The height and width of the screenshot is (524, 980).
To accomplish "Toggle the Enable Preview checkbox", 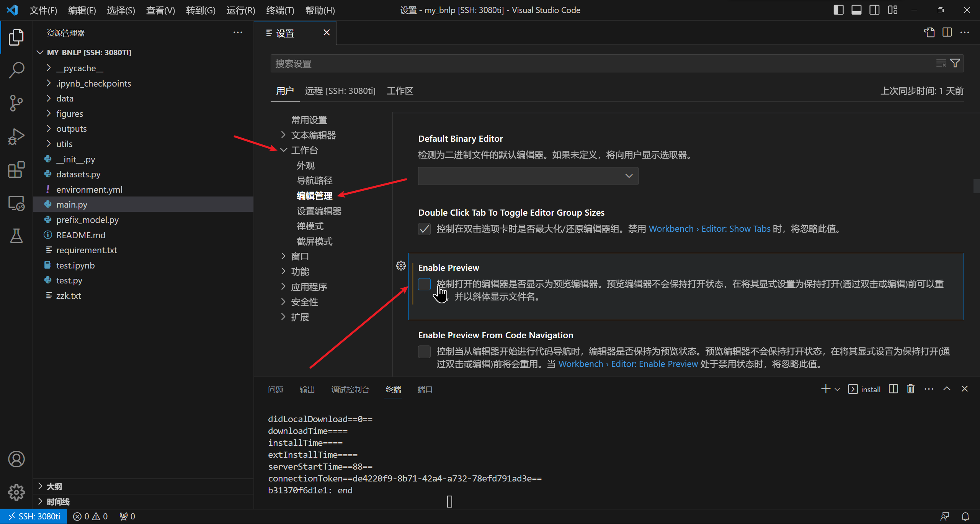I will click(x=424, y=284).
